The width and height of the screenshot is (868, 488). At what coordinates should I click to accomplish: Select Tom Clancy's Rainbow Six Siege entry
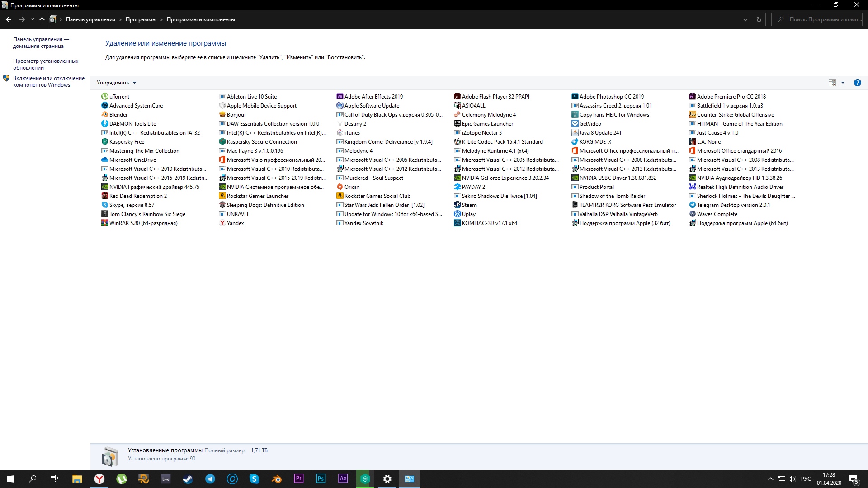[143, 214]
